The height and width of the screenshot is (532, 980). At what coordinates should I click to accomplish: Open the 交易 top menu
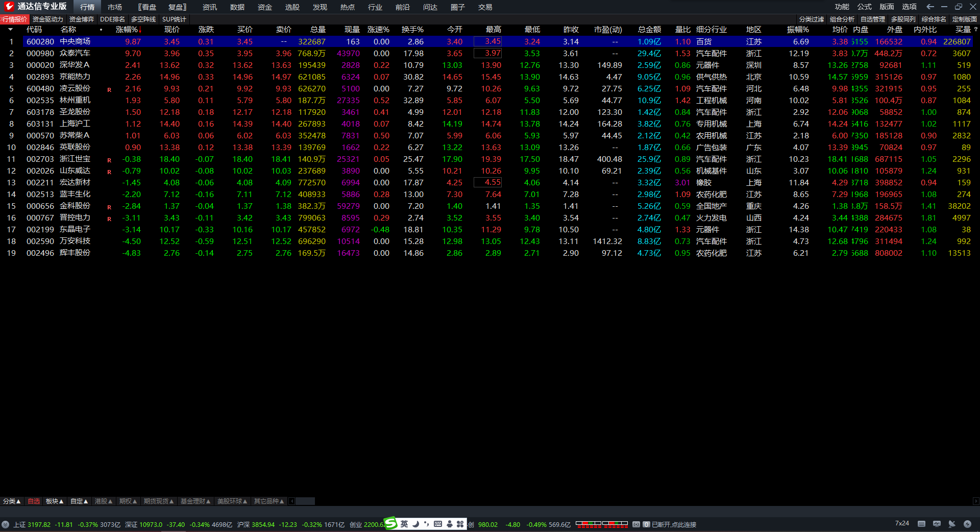click(x=485, y=7)
